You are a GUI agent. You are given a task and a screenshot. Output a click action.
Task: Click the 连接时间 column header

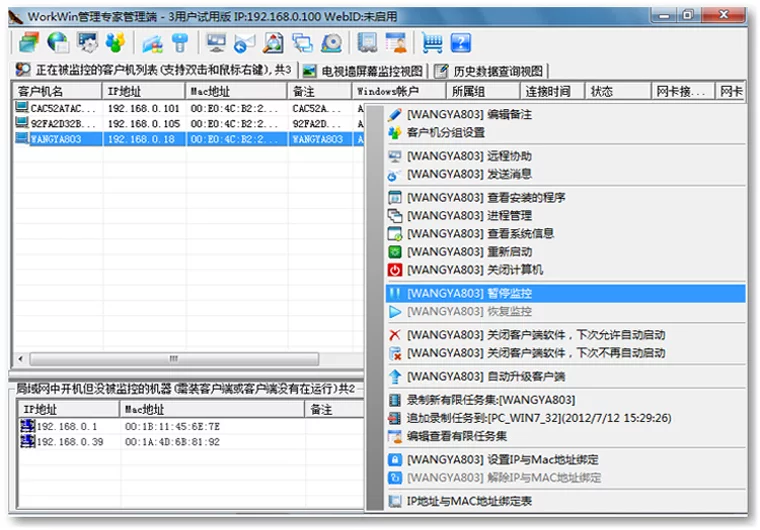click(x=552, y=91)
